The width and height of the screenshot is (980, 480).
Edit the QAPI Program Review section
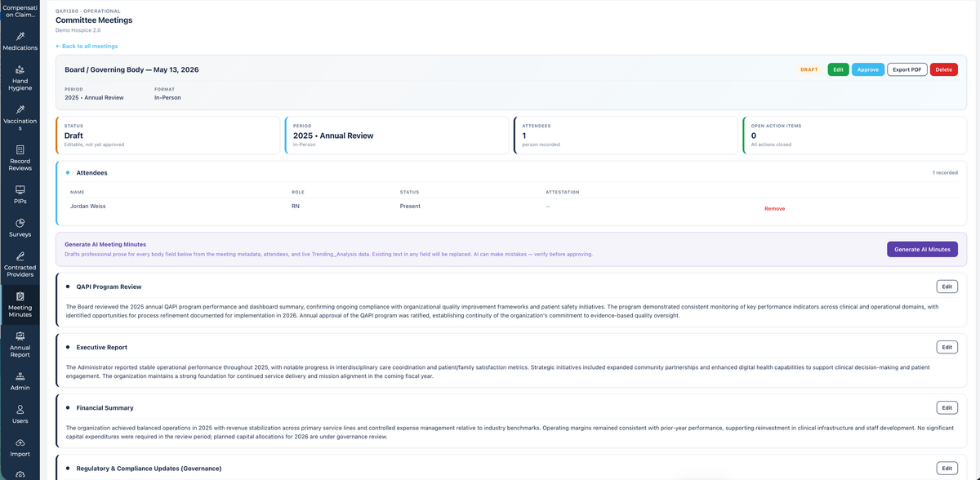(947, 287)
